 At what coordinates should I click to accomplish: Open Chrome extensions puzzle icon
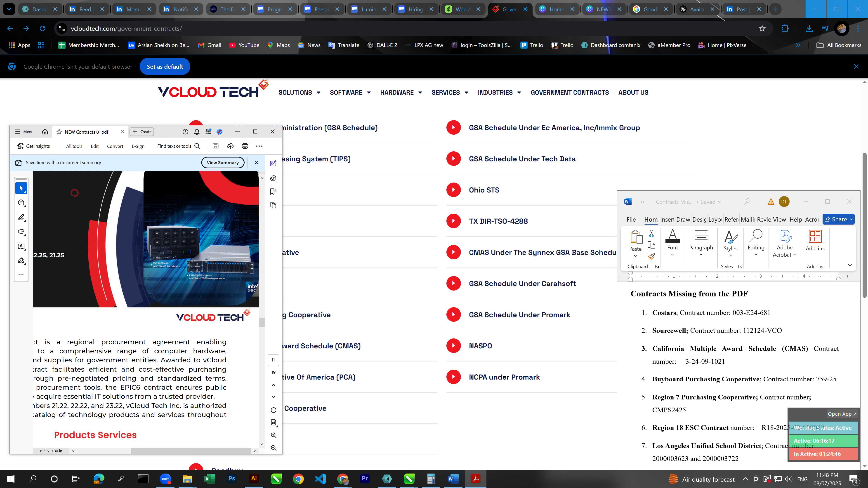click(785, 29)
